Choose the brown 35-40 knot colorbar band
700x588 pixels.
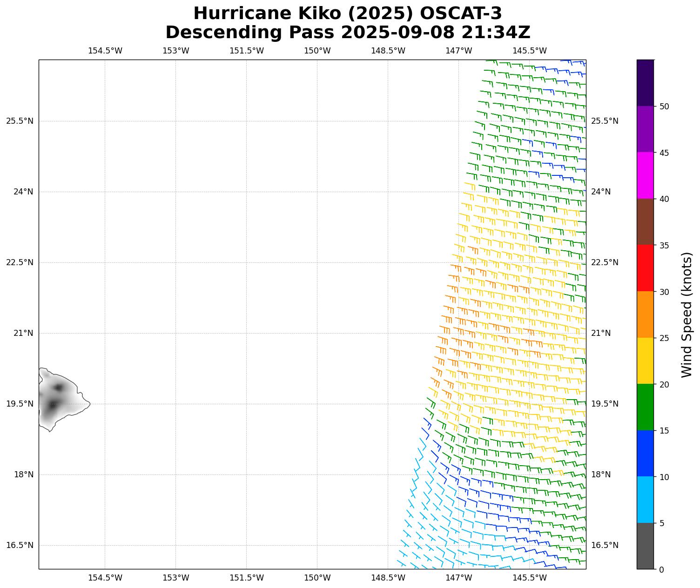tap(645, 222)
